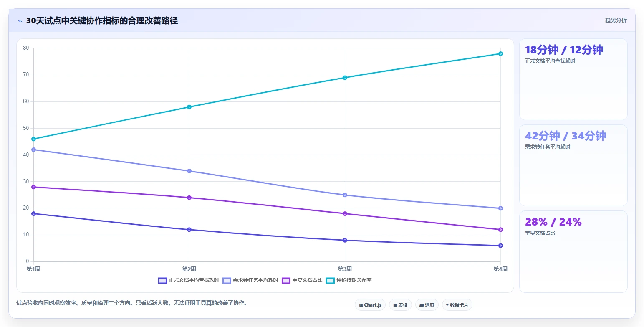Click the 正式文档平均查找耗时 legend color box

(163, 280)
